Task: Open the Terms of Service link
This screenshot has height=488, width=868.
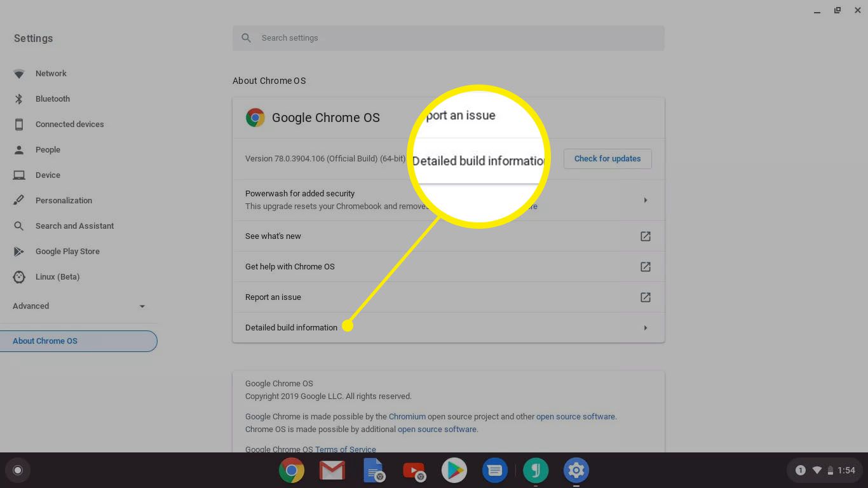Action: (x=346, y=450)
